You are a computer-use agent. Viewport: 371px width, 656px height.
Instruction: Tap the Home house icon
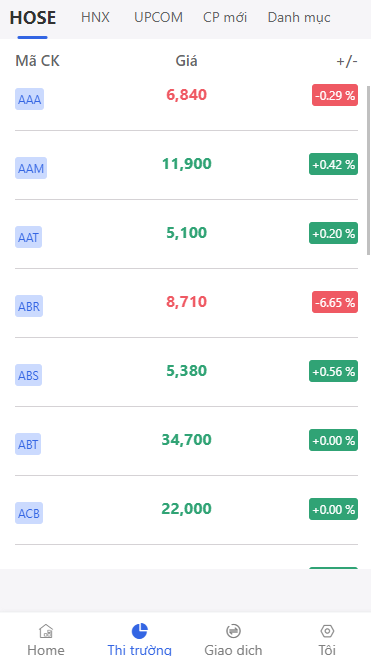coord(46,630)
